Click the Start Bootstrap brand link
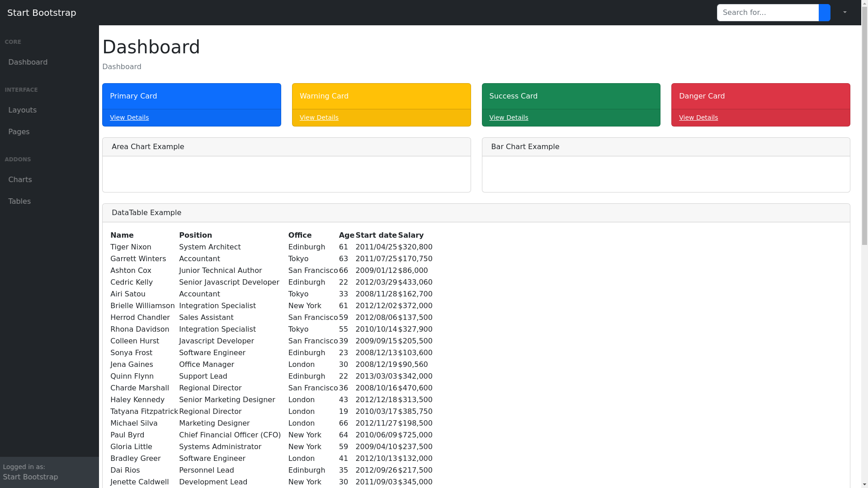 [x=42, y=13]
